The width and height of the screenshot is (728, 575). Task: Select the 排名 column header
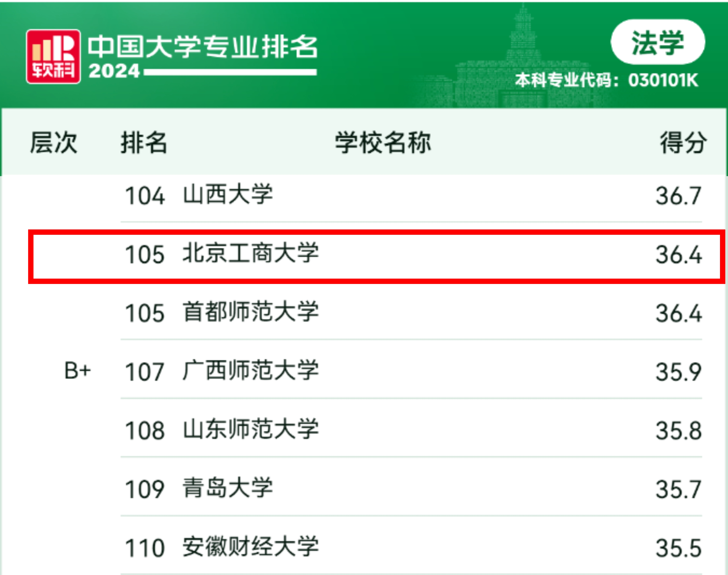coord(144,143)
